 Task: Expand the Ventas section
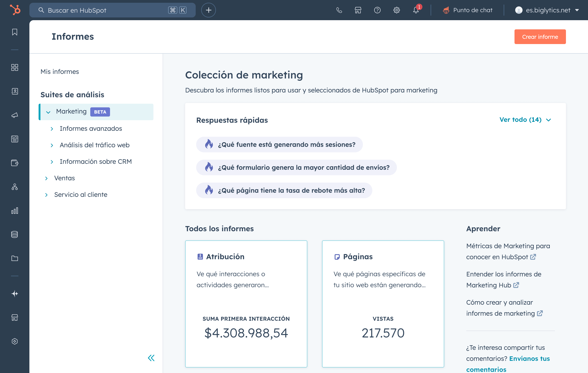click(x=46, y=178)
